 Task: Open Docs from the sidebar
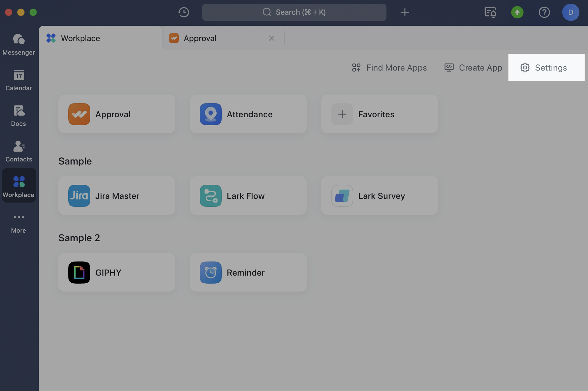click(x=18, y=116)
